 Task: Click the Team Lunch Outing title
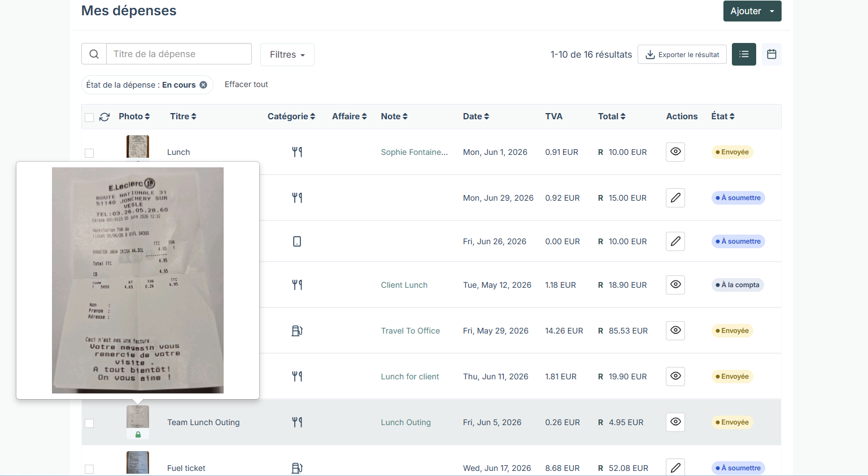tap(203, 422)
